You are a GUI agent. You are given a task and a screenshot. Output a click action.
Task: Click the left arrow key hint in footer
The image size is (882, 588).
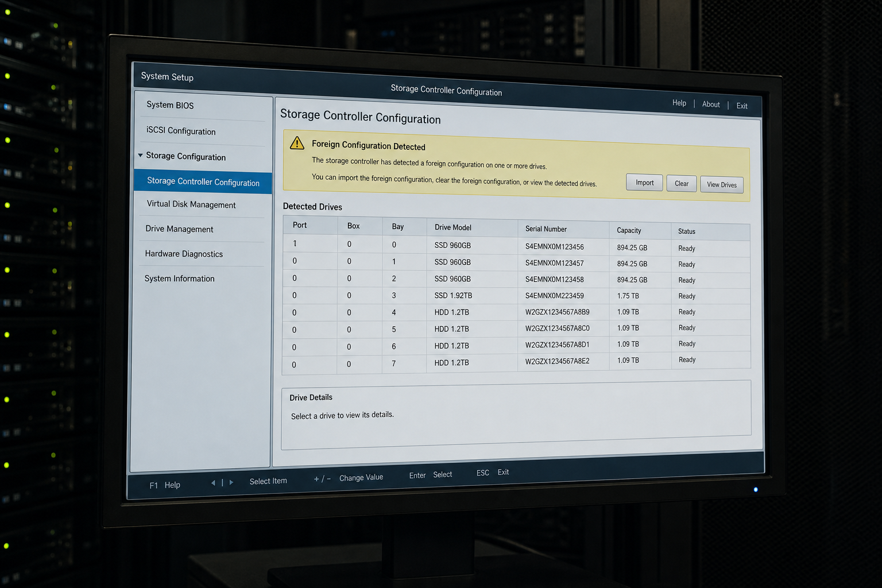click(214, 483)
